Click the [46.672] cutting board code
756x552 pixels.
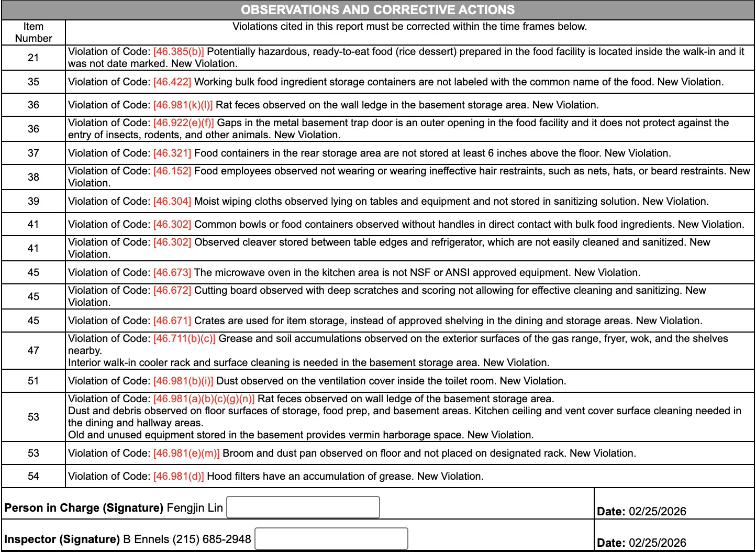172,290
